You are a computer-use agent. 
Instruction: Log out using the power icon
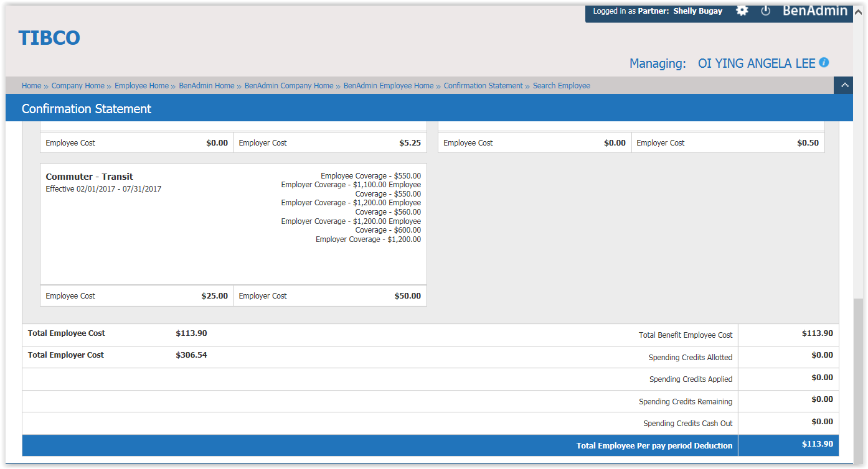[x=765, y=11]
